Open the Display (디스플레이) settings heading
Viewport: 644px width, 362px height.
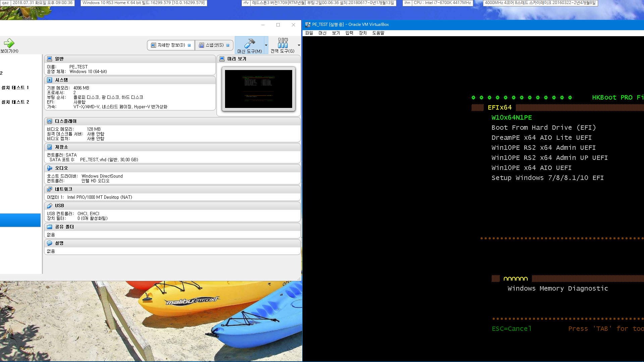coord(66,121)
